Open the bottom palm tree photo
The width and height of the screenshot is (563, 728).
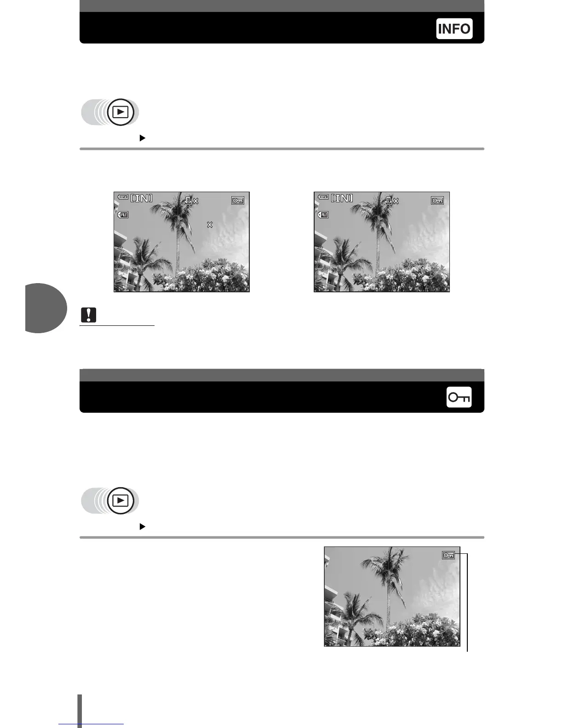point(392,597)
